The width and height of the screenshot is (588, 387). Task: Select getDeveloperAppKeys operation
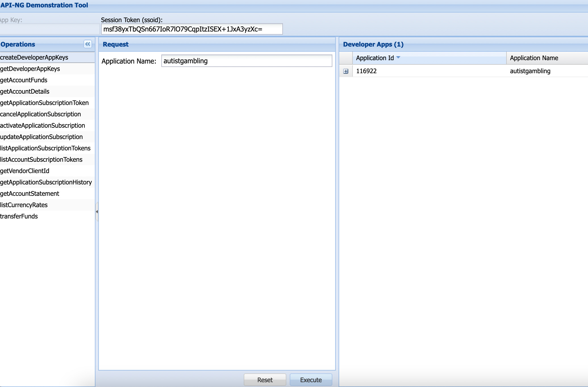coord(30,69)
